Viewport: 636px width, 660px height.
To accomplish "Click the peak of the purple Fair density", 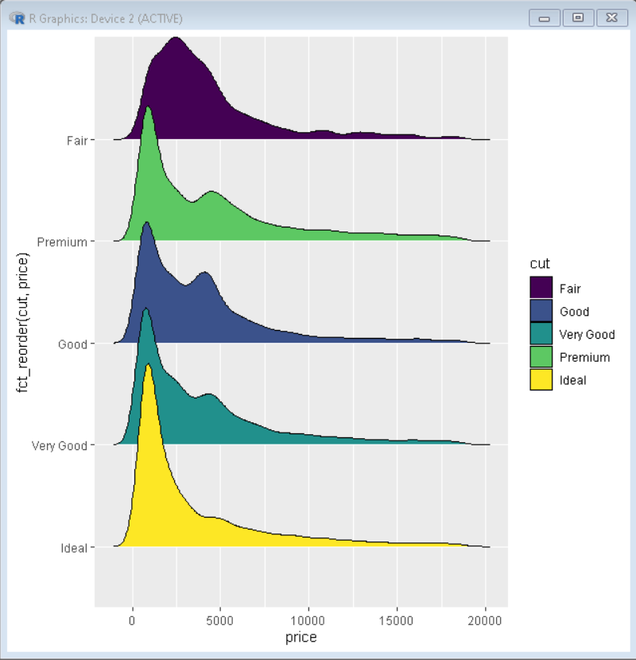I will point(176,40).
